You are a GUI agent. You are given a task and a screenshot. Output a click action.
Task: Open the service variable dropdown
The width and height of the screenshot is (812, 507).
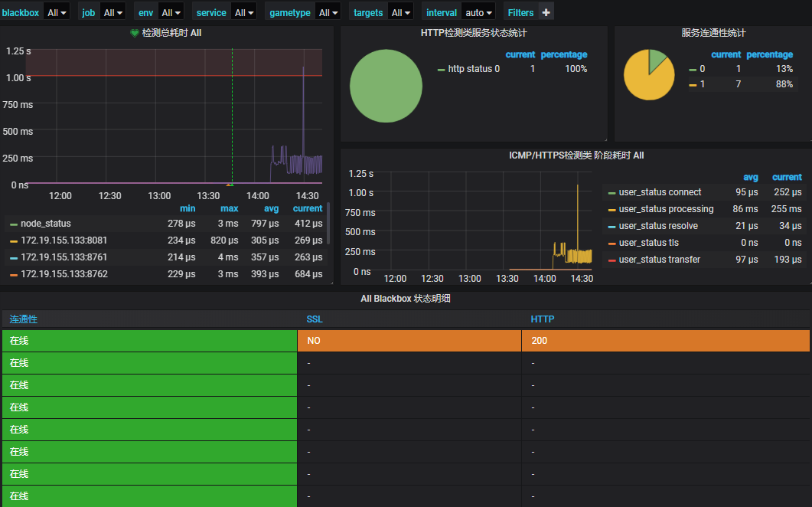[244, 12]
